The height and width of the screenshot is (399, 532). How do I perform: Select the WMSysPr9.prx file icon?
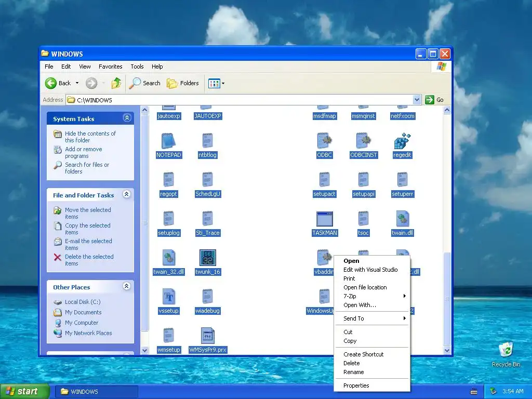208,336
